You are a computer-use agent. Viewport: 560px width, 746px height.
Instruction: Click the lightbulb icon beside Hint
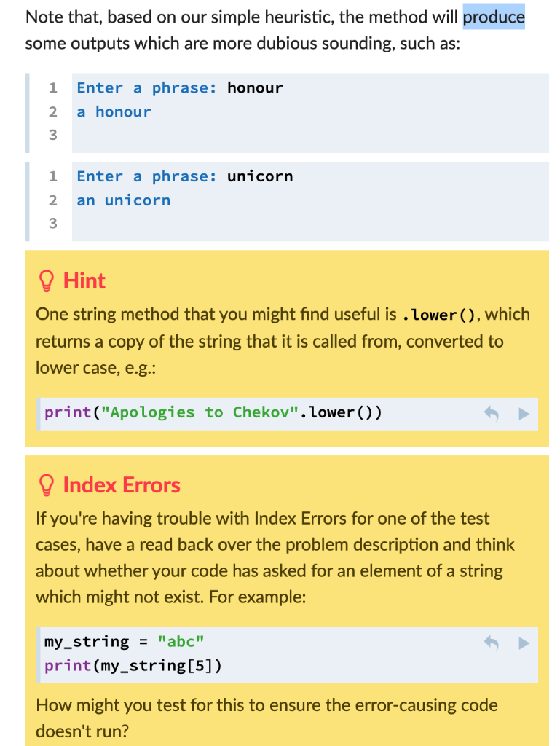tap(45, 280)
